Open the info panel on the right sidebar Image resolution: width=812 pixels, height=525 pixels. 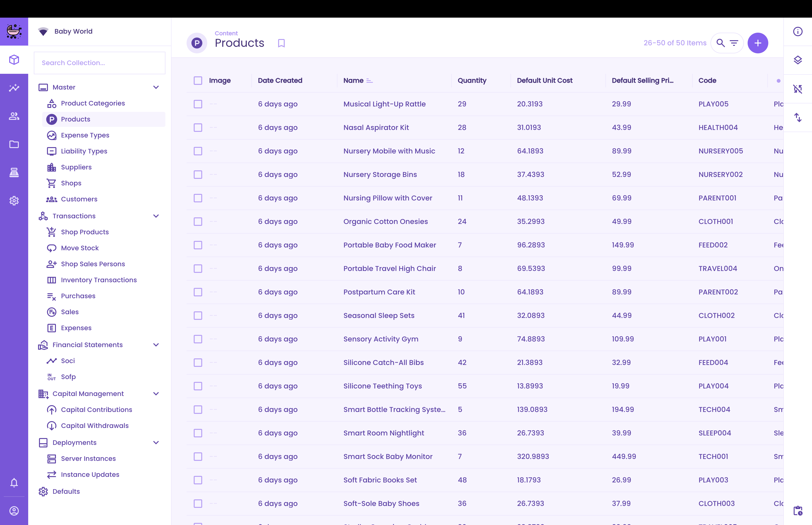coord(798,31)
